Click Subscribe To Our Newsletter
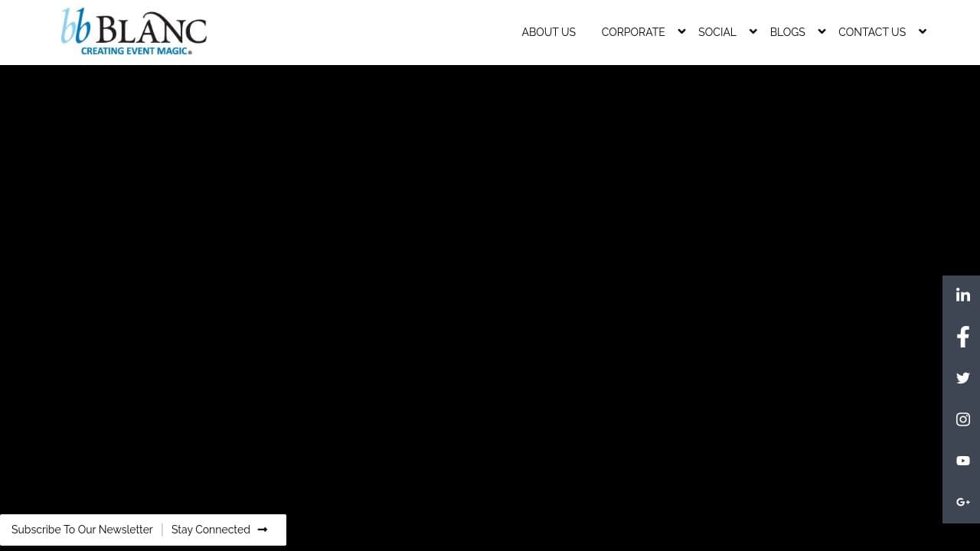The height and width of the screenshot is (551, 980). pos(82,530)
